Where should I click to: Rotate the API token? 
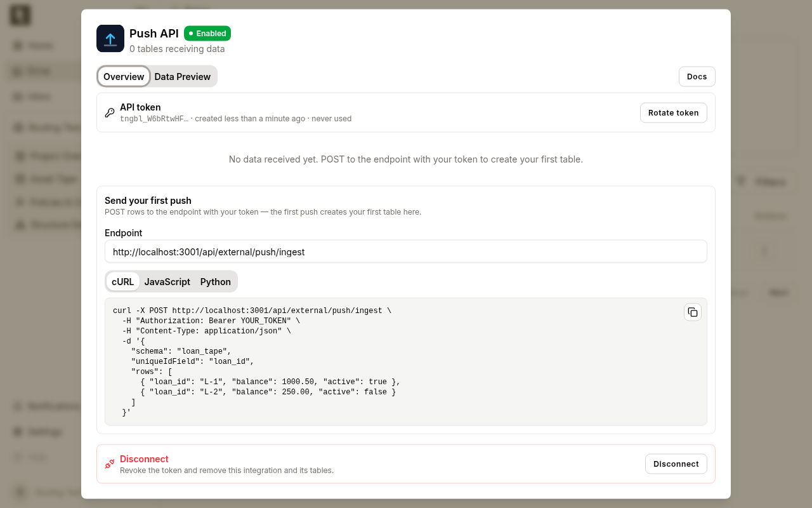tap(674, 113)
